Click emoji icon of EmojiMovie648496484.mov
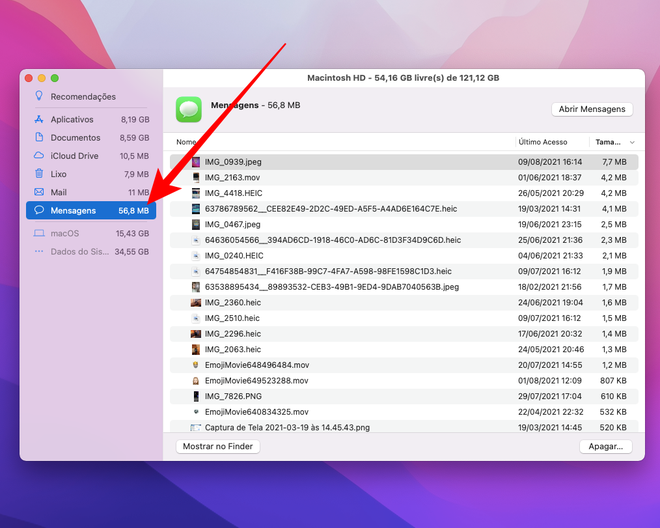This screenshot has height=528, width=660. [196, 365]
